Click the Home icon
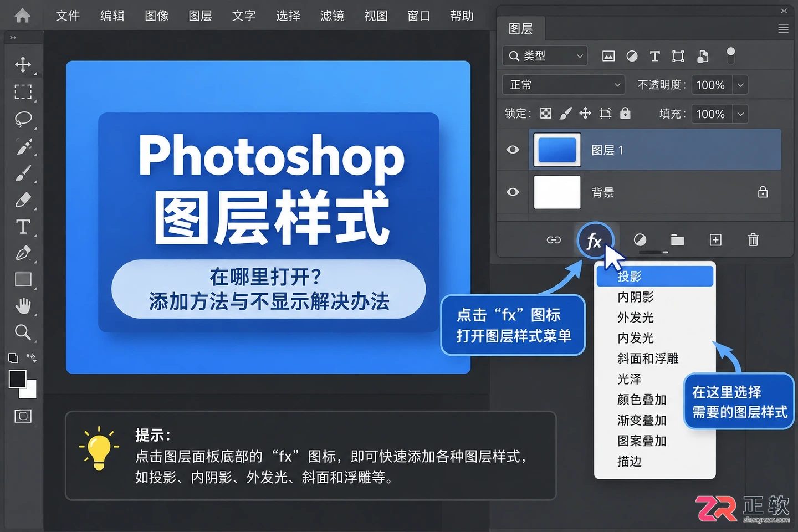 22,16
